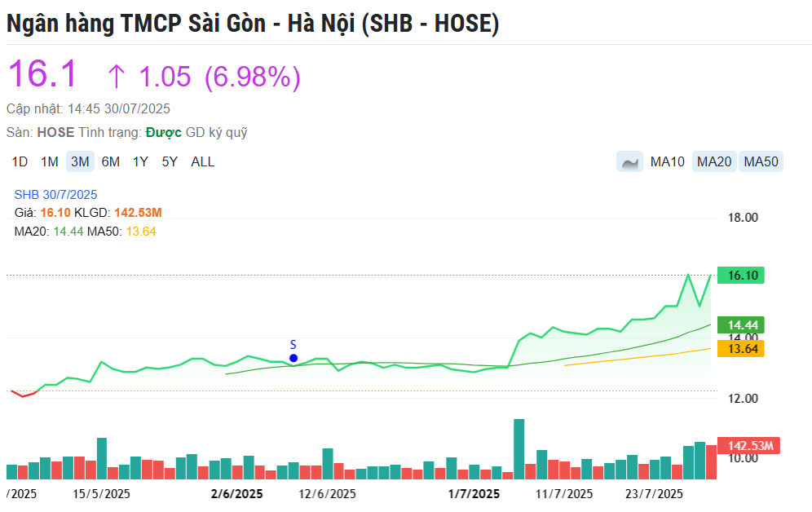Click the 1/7/2025 date axis label
The height and width of the screenshot is (512, 812).
point(474,494)
